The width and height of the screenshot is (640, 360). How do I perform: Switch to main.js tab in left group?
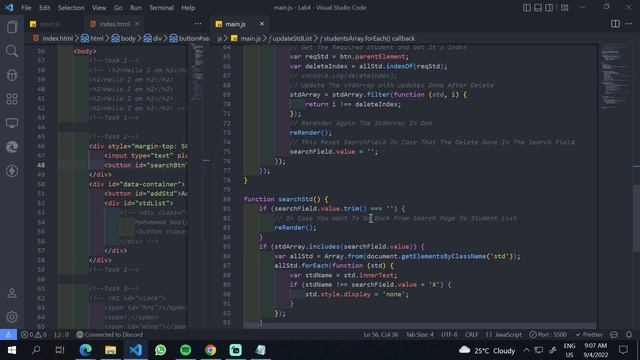point(51,24)
